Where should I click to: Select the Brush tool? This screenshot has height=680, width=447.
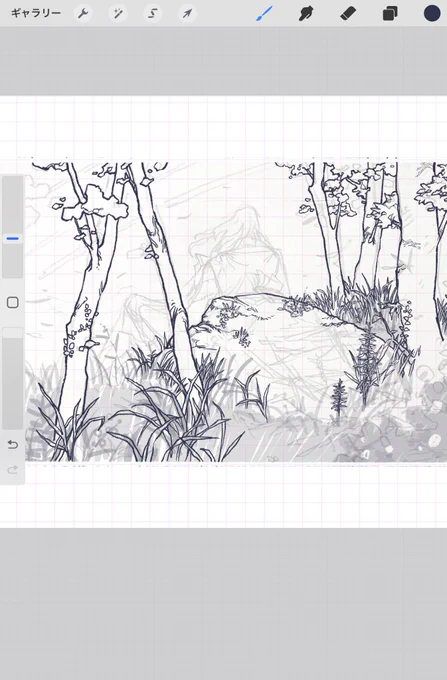point(264,13)
